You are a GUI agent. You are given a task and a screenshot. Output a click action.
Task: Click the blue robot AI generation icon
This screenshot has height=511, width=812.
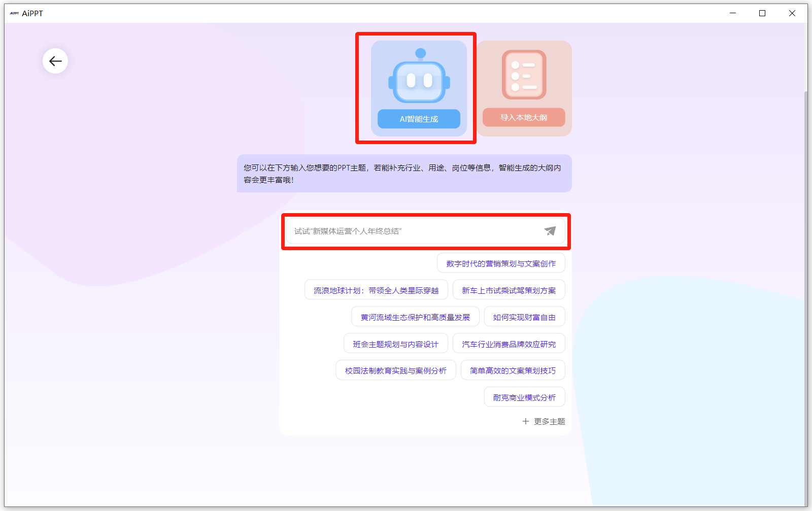419,76
